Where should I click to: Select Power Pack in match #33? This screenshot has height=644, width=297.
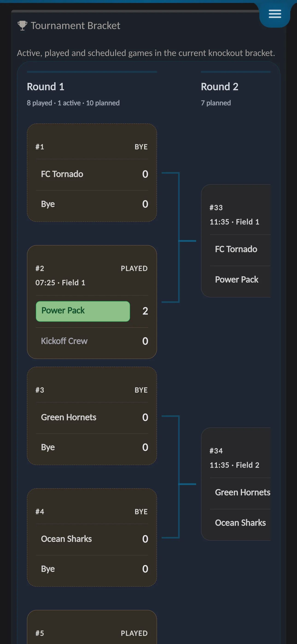tap(236, 279)
